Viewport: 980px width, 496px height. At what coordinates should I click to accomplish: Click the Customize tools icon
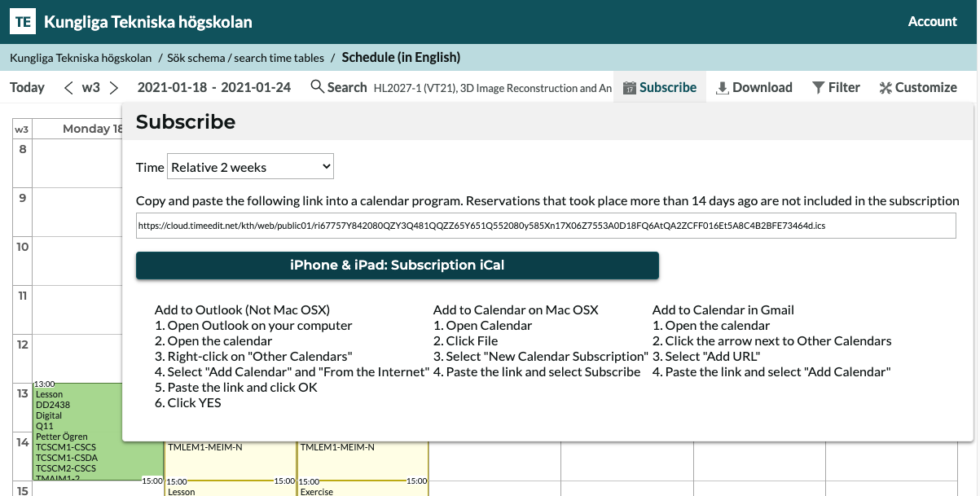click(x=886, y=88)
